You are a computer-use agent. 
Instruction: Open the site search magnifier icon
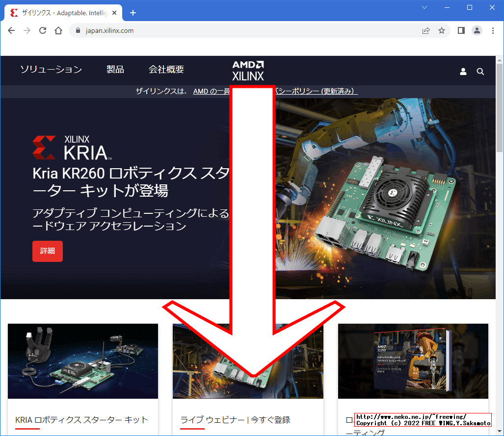(x=480, y=71)
